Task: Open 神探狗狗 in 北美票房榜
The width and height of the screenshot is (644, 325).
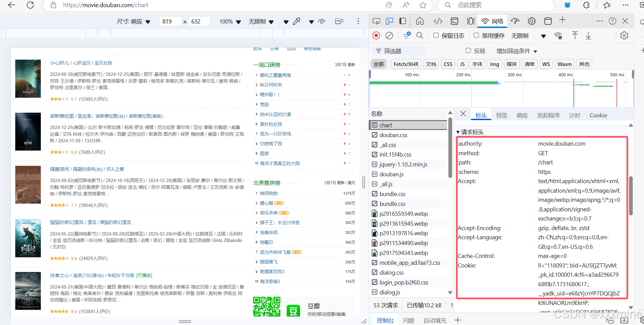Action: 269,193
